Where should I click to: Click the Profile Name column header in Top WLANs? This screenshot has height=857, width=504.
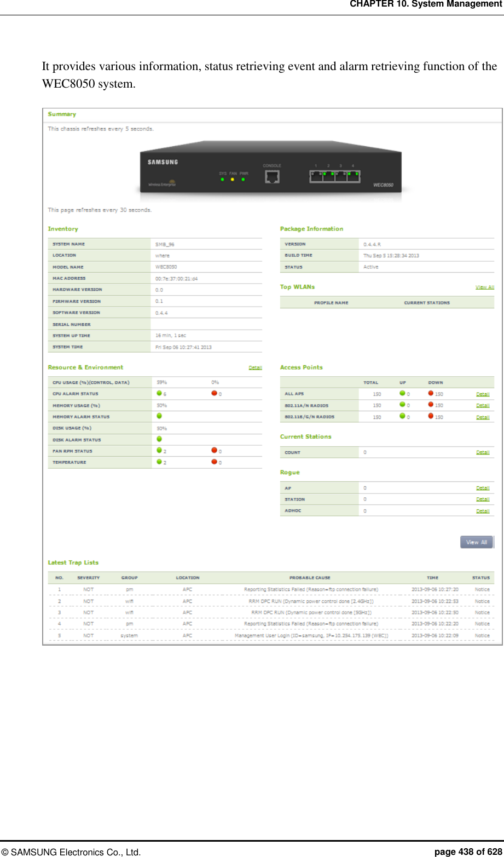[331, 303]
